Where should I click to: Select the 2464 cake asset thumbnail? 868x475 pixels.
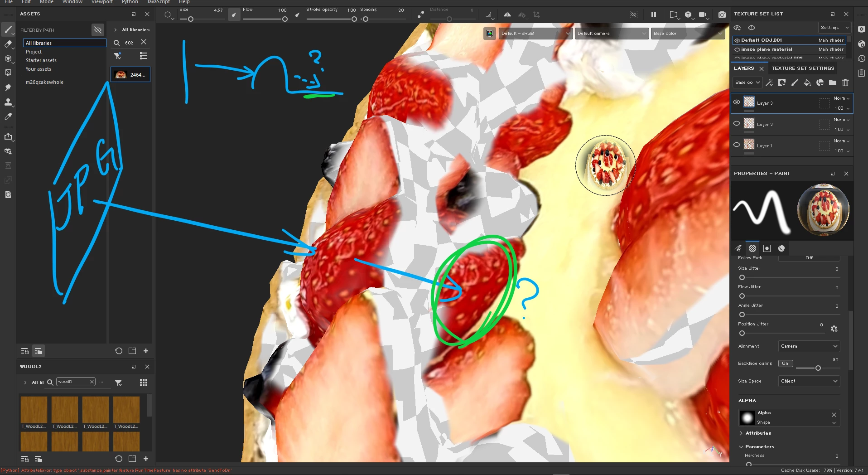click(130, 74)
